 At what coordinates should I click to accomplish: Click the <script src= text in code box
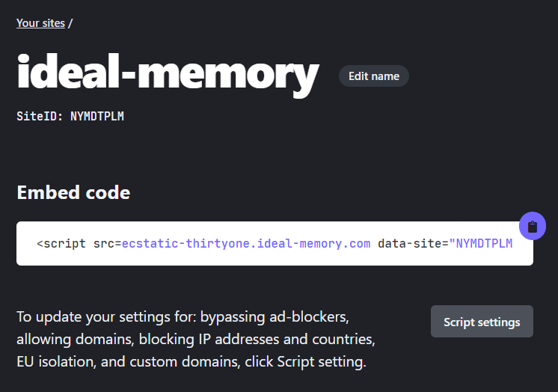[79, 244]
